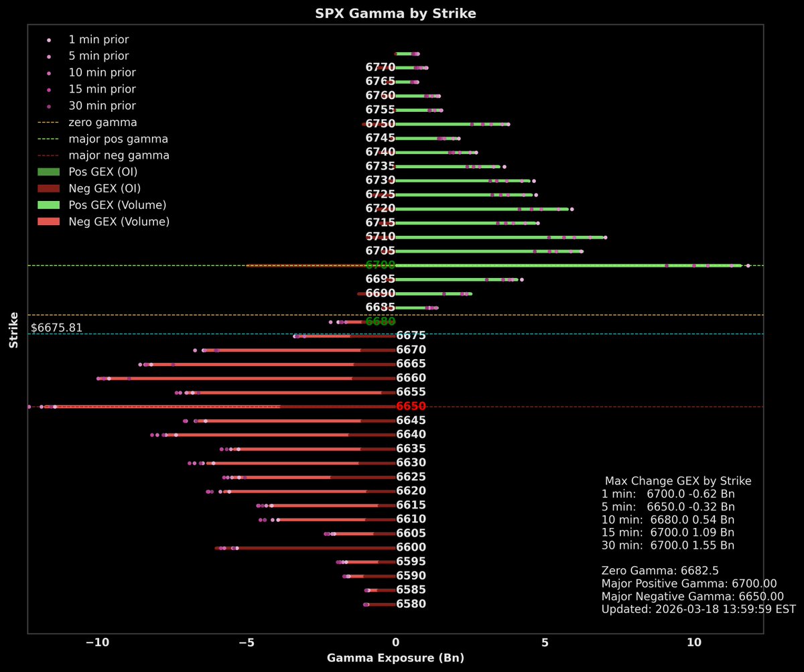The width and height of the screenshot is (804, 672).
Task: Click the $6675.81 spot price annotation
Action: (x=56, y=328)
